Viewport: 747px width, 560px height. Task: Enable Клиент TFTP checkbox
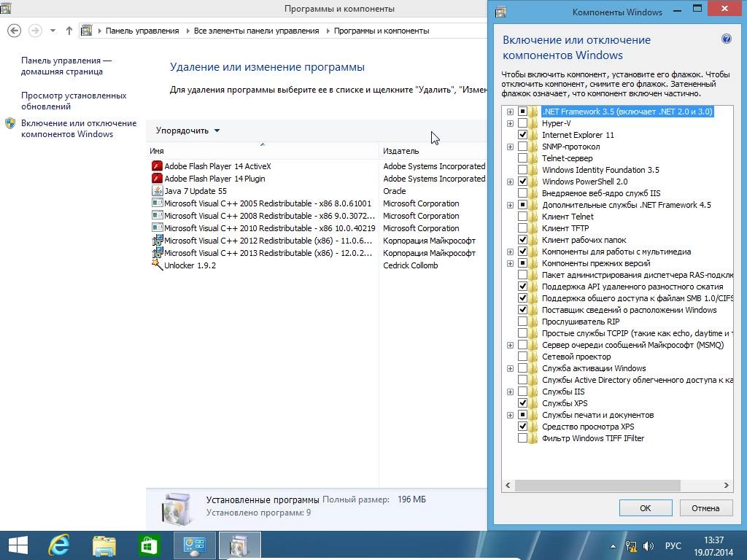pyautogui.click(x=522, y=228)
